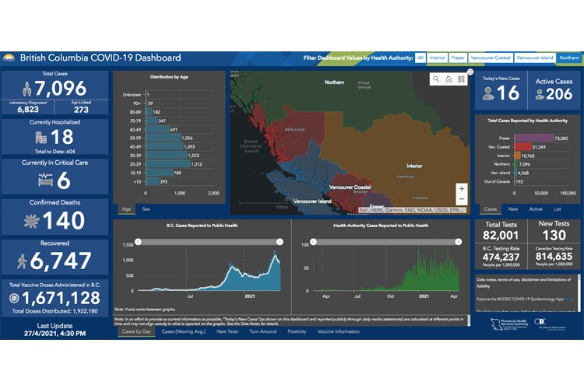This screenshot has width=584, height=392.
Task: Open the data notes and terms of use link
Action: (524, 282)
